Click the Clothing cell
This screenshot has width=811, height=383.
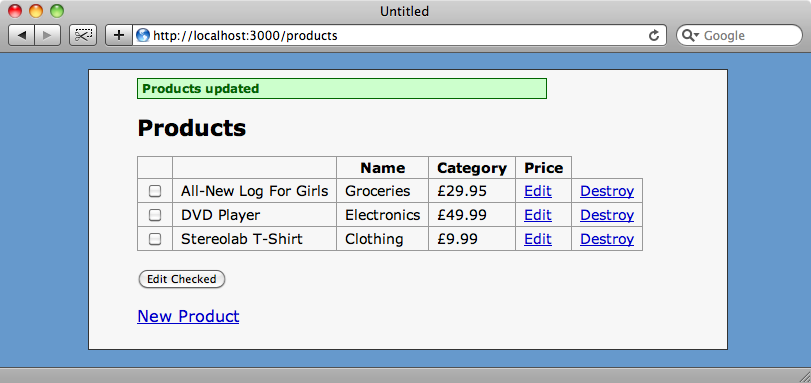pyautogui.click(x=382, y=239)
